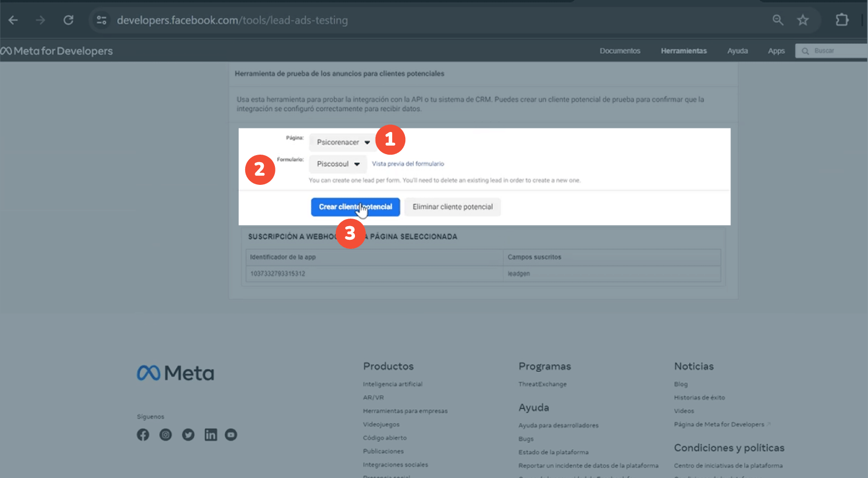Click the Condiciones y políticas heading
Image resolution: width=868 pixels, height=478 pixels.
coord(729,448)
